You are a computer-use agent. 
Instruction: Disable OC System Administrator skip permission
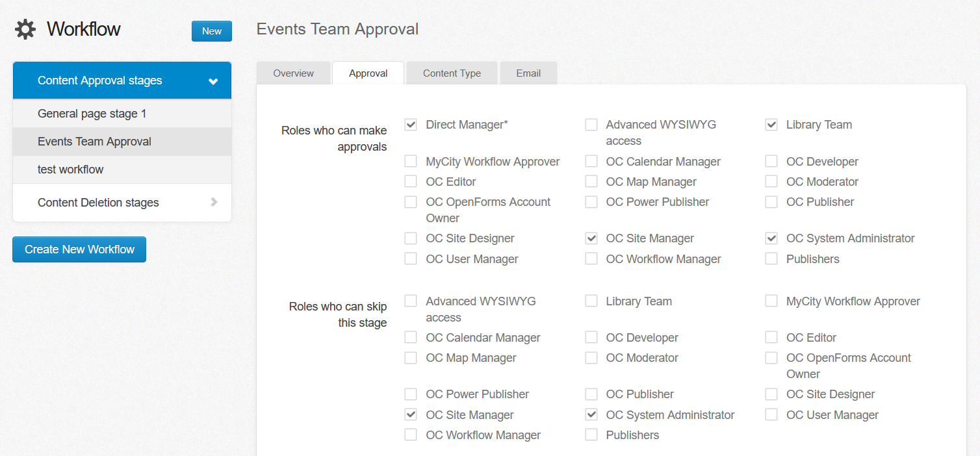pos(591,414)
